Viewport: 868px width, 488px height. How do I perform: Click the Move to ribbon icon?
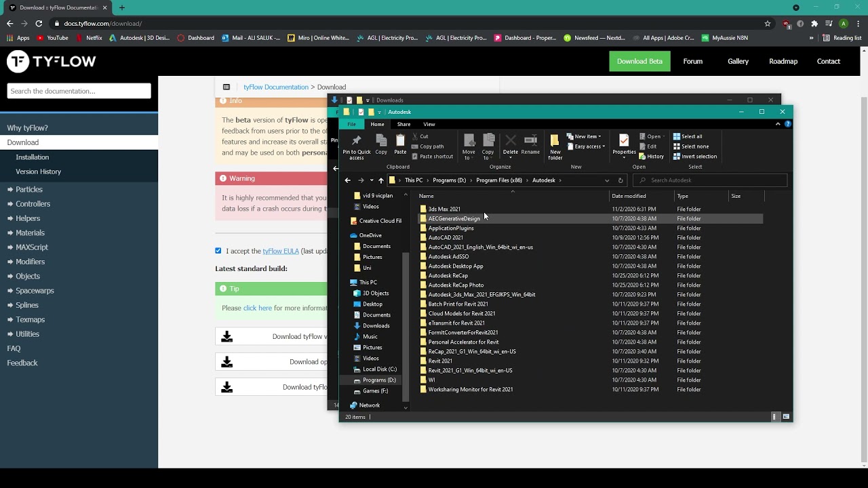[x=469, y=146]
